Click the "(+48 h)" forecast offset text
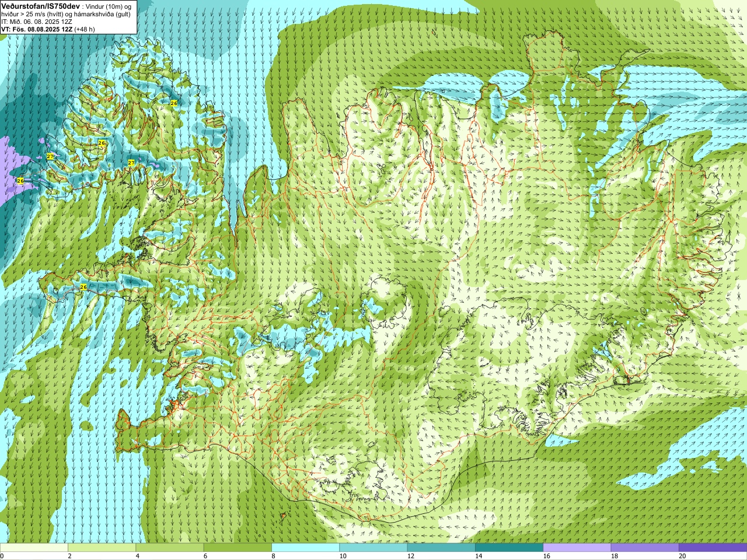The width and height of the screenshot is (747, 560). pos(85,29)
